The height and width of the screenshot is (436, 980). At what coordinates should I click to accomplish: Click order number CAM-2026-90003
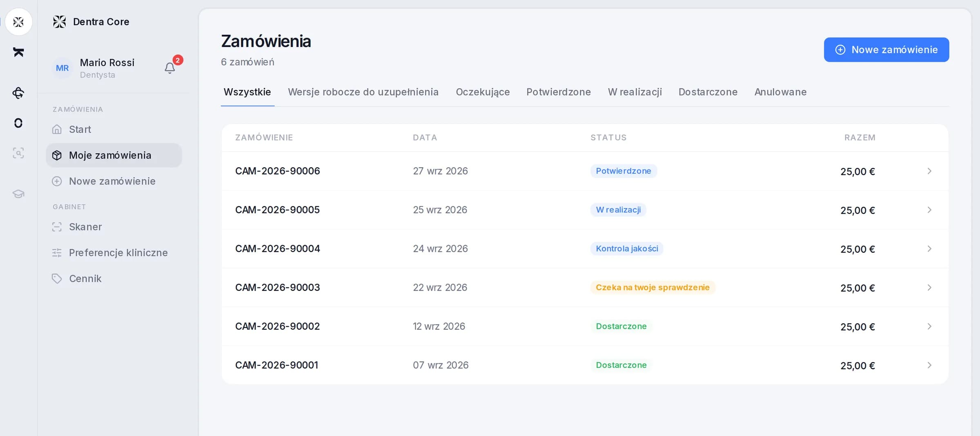278,287
